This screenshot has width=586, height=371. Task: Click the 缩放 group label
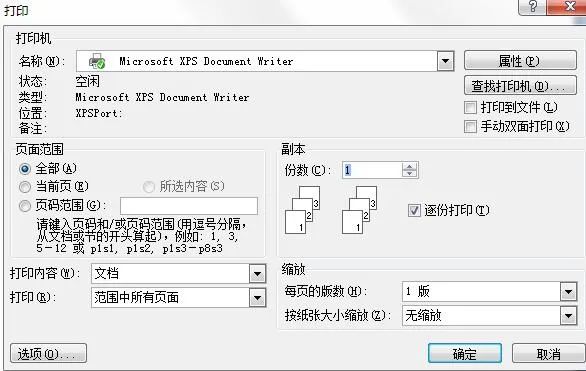coord(293,269)
